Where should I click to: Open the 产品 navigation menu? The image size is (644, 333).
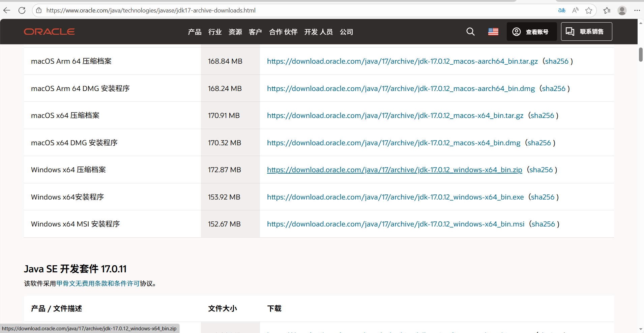coord(195,32)
